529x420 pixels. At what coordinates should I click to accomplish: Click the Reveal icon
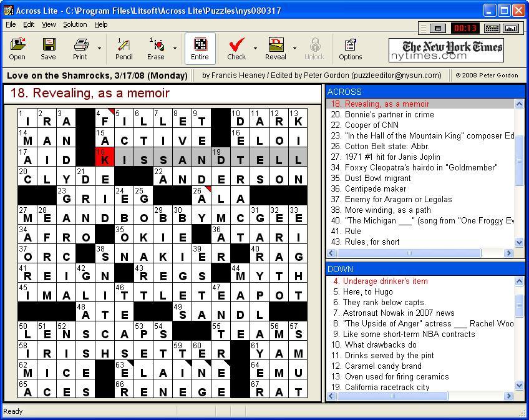tap(276, 49)
